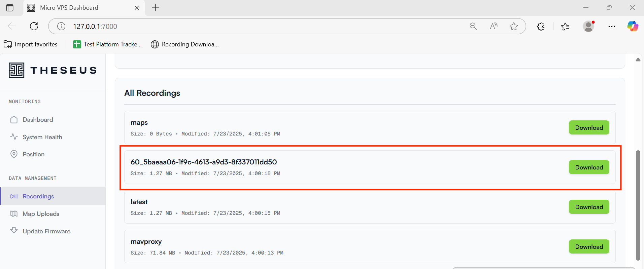Screen dimensions: 644x269
Task: Open the Dashboard home icon
Action: (x=14, y=120)
